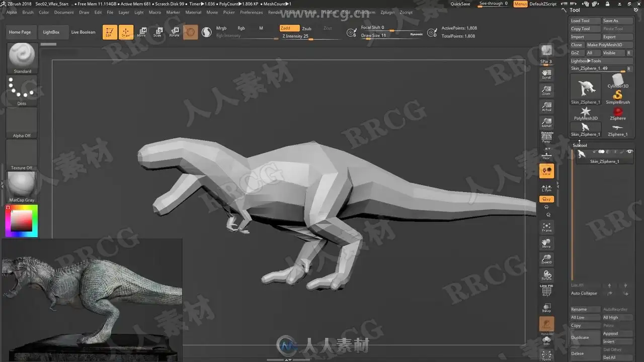This screenshot has height=362, width=644.
Task: Toggle Zsub sculpt mode
Action: pos(306,29)
